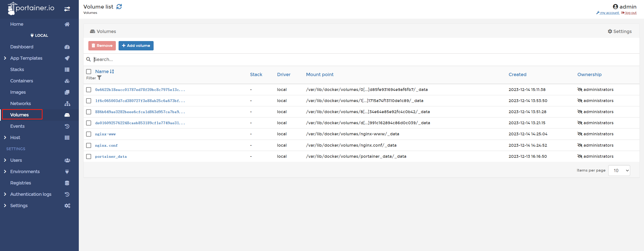
Task: Check the 0e6622b18eacc volume checkbox
Action: coord(89,90)
